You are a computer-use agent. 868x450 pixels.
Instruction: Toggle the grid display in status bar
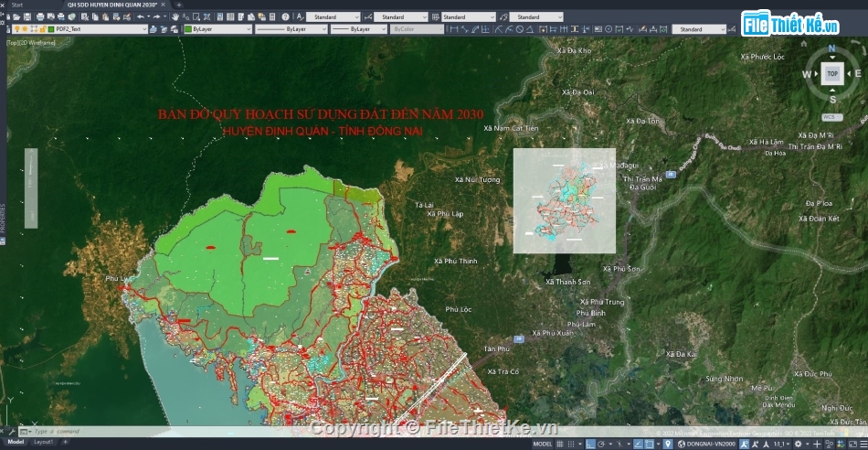pyautogui.click(x=560, y=444)
